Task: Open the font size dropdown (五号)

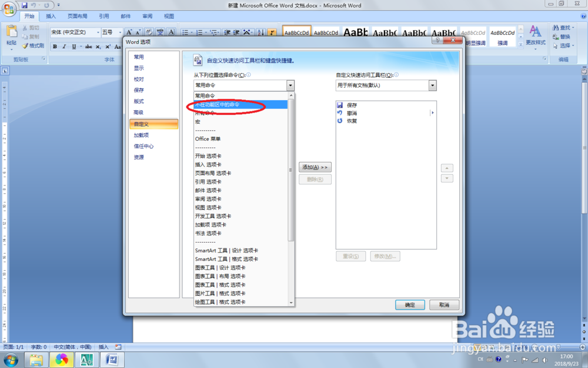Action: [x=120, y=32]
